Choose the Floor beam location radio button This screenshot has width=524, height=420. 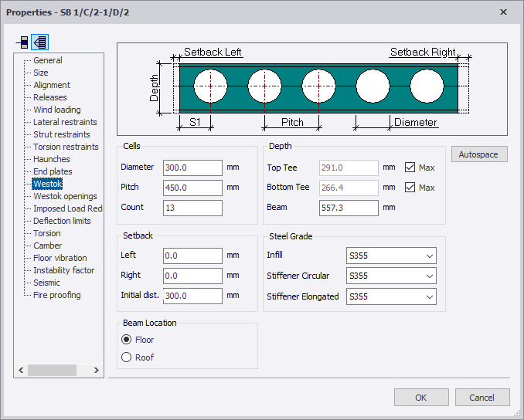(127, 340)
